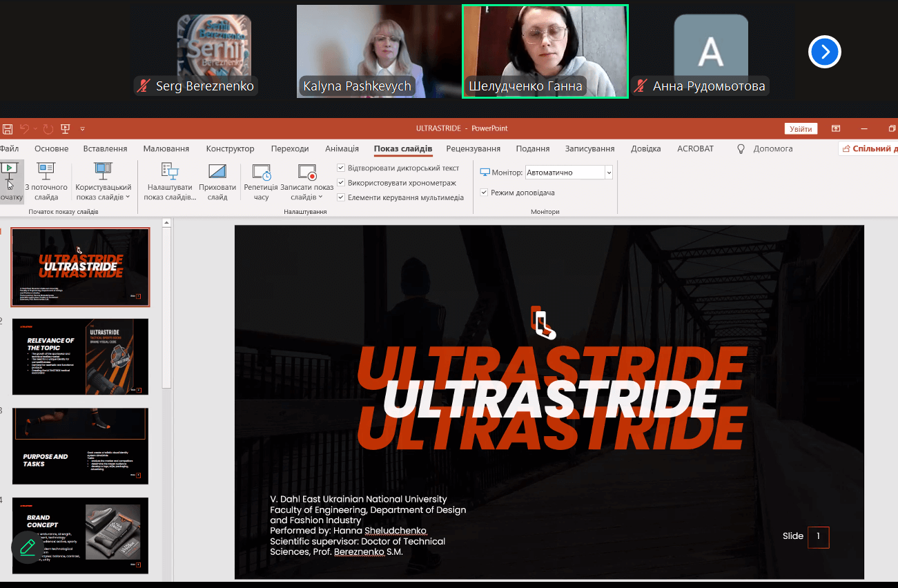Viewport: 898px width, 588px height.
Task: Click the Record Slide Show icon
Action: [307, 172]
